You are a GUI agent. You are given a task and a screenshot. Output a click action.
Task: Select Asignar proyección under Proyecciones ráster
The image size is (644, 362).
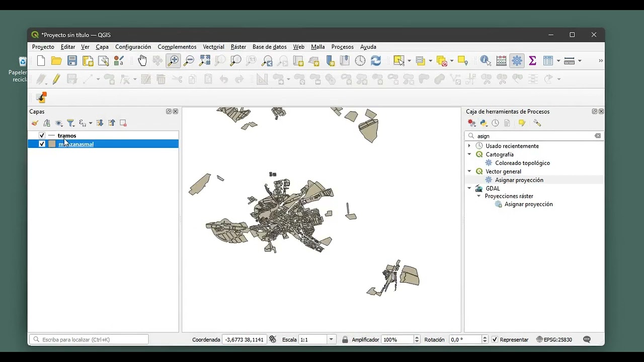point(529,204)
